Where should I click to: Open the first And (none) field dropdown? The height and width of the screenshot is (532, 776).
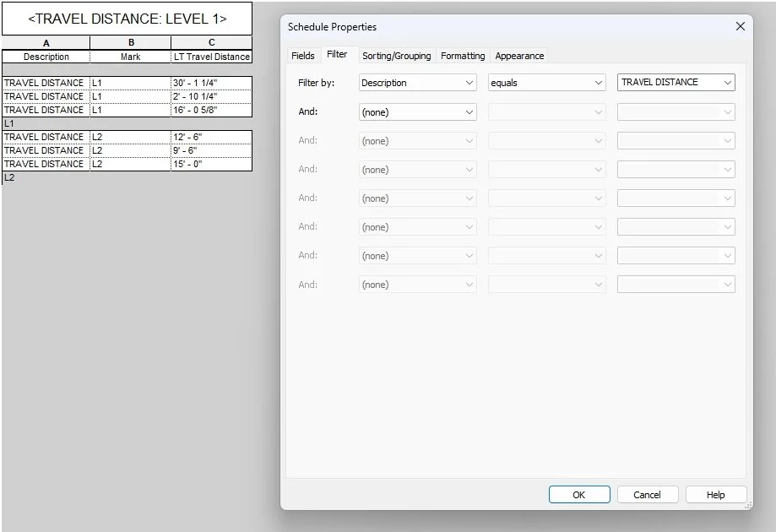[x=418, y=111]
